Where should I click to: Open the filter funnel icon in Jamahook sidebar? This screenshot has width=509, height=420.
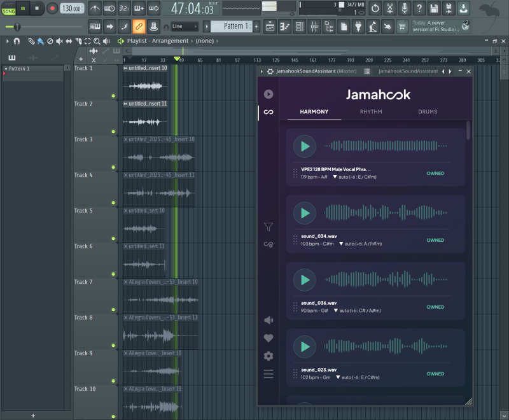point(268,227)
